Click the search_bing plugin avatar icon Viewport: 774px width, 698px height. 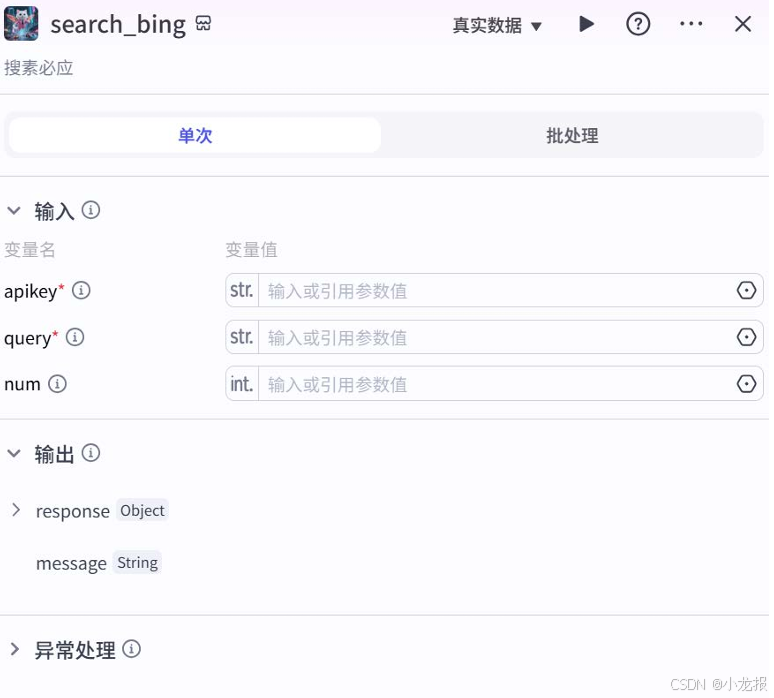(21, 23)
